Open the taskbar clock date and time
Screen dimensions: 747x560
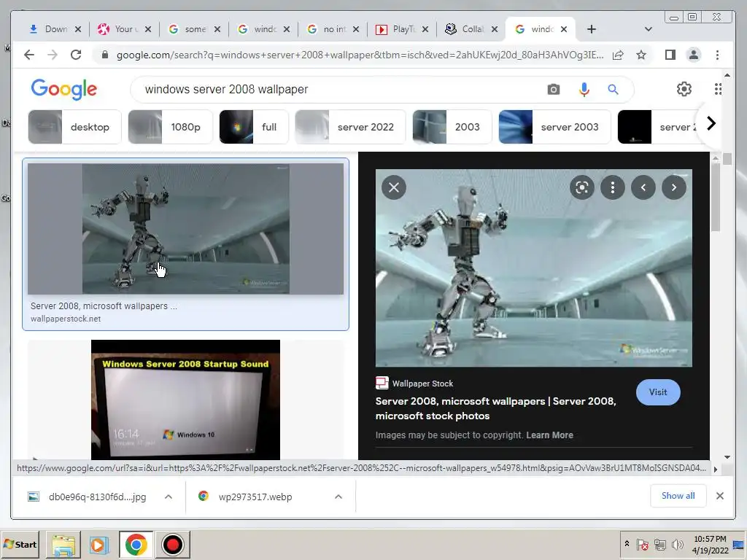710,544
